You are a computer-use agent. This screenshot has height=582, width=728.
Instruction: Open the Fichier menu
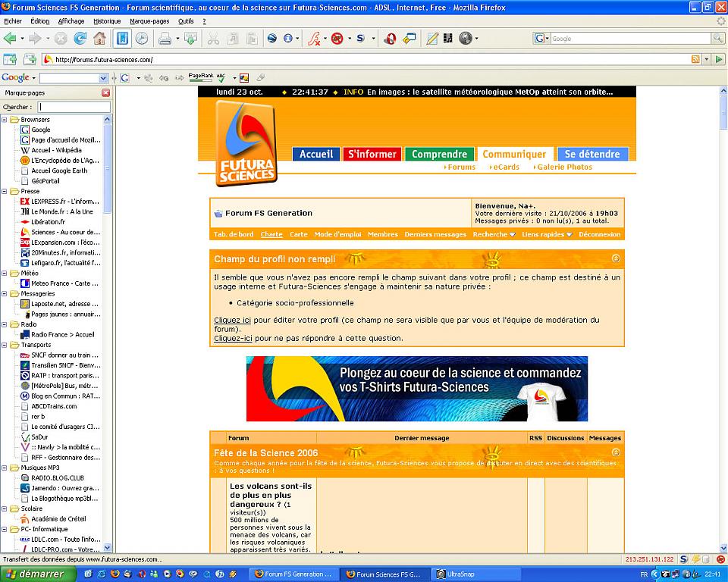13,21
